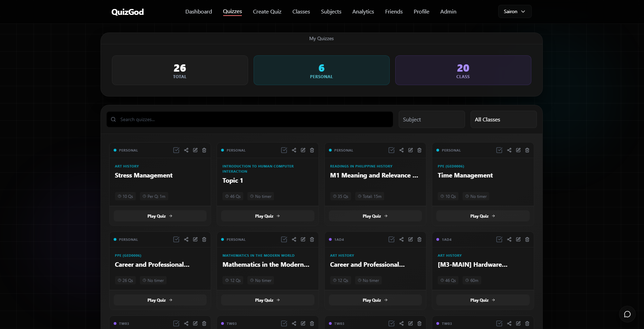Open the Admin section
Viewport: 644px width, 329px height.
pos(448,11)
